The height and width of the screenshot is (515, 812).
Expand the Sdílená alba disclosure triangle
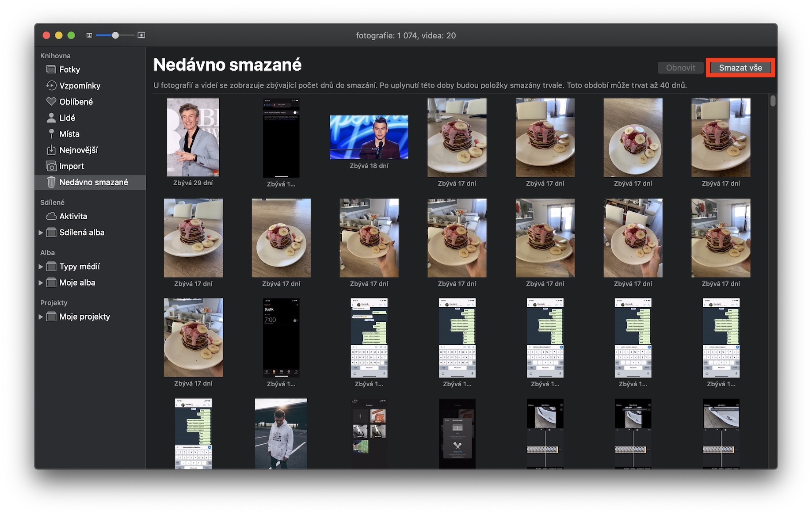(x=41, y=233)
